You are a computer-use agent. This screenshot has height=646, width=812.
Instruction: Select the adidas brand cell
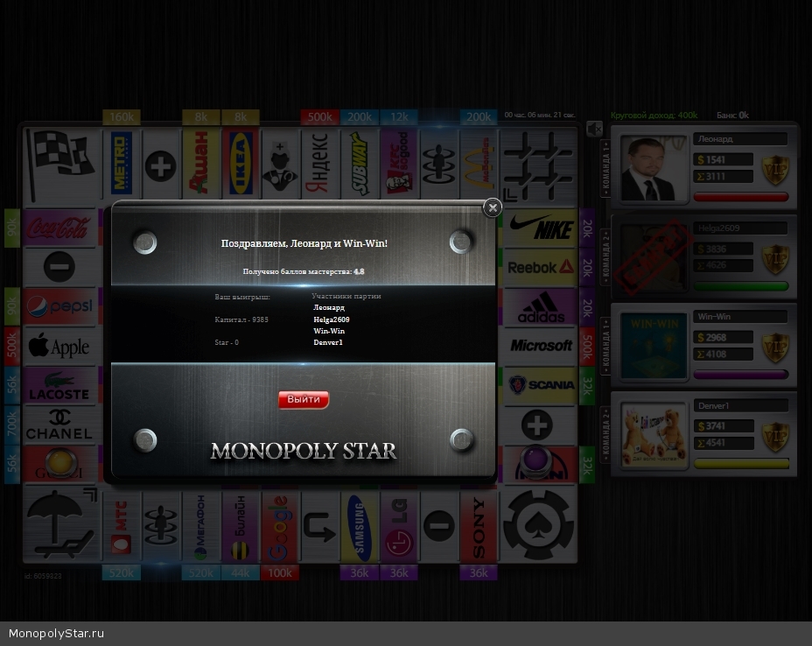coord(540,306)
